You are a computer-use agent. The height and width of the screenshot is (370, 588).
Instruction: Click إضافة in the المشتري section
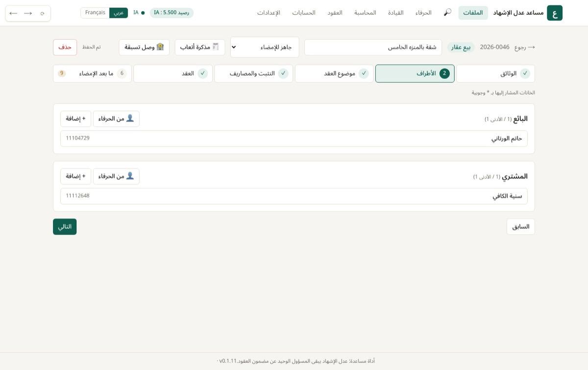(75, 176)
